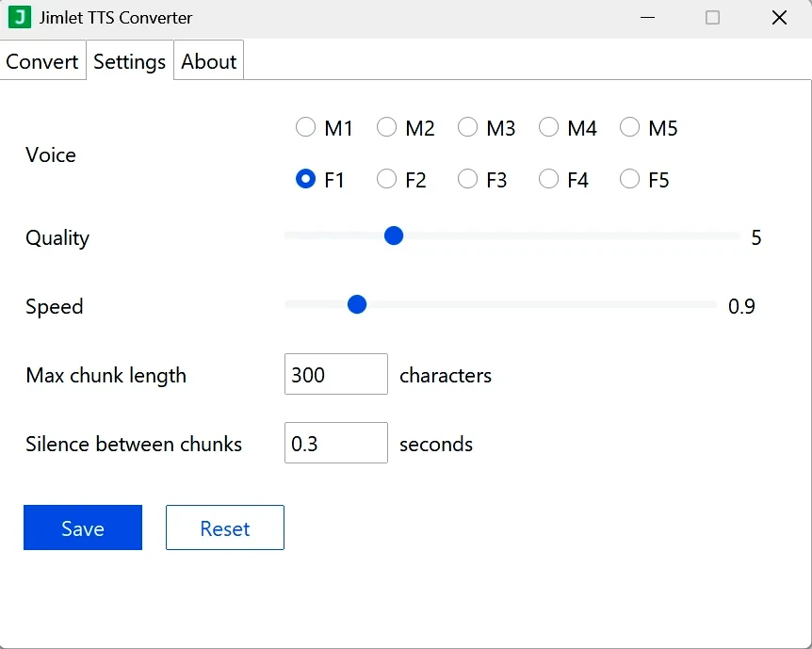The image size is (812, 649).
Task: Click the Settings tab
Action: tap(129, 60)
